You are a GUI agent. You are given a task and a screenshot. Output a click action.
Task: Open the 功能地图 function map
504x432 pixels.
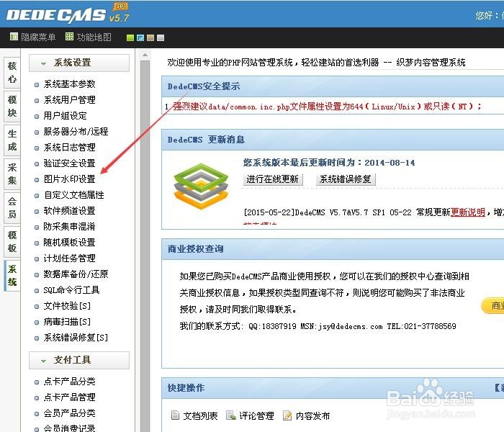point(89,37)
